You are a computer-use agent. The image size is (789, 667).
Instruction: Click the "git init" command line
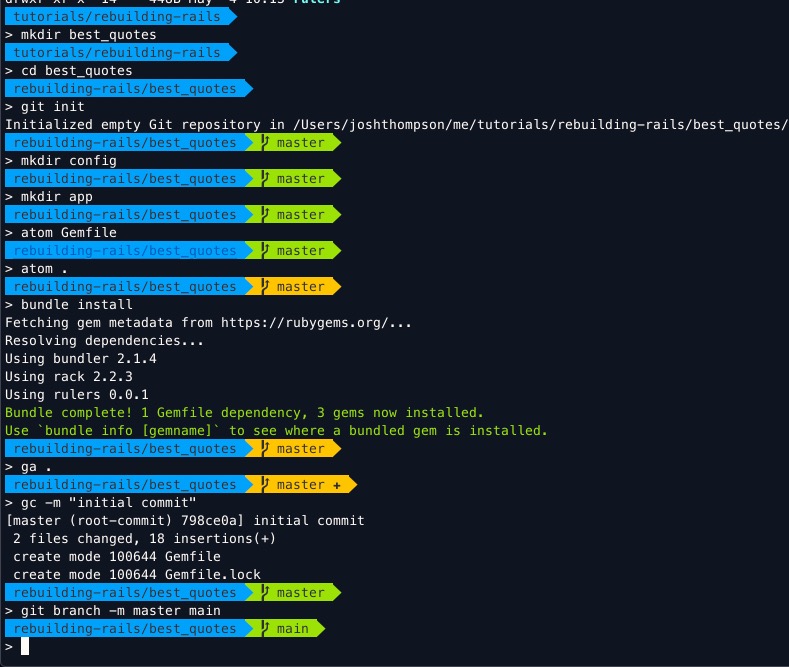(x=45, y=107)
